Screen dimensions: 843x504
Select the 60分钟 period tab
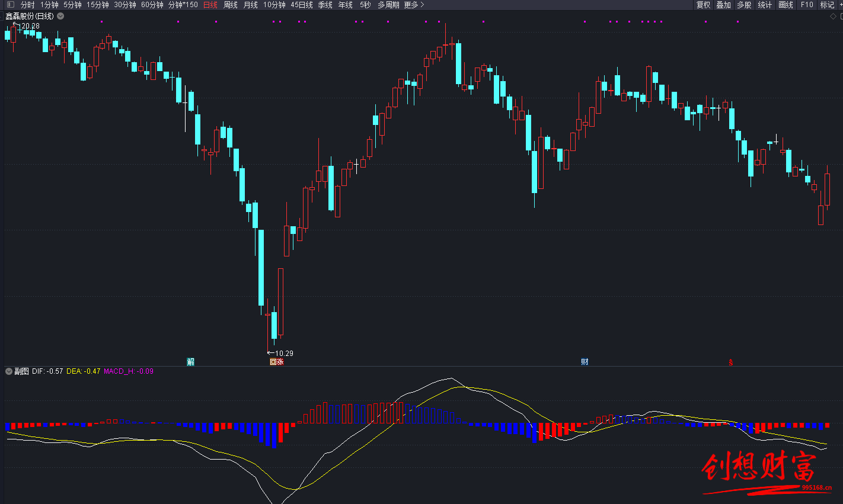coord(152,5)
